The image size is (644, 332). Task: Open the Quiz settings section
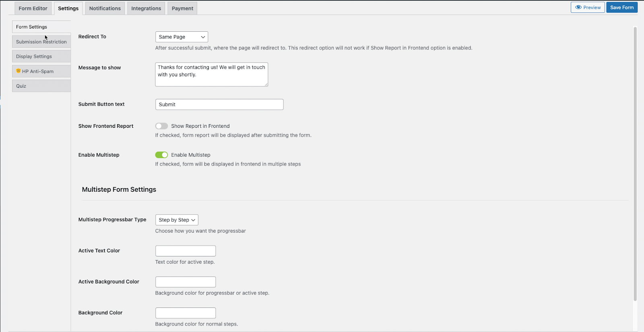pyautogui.click(x=41, y=86)
